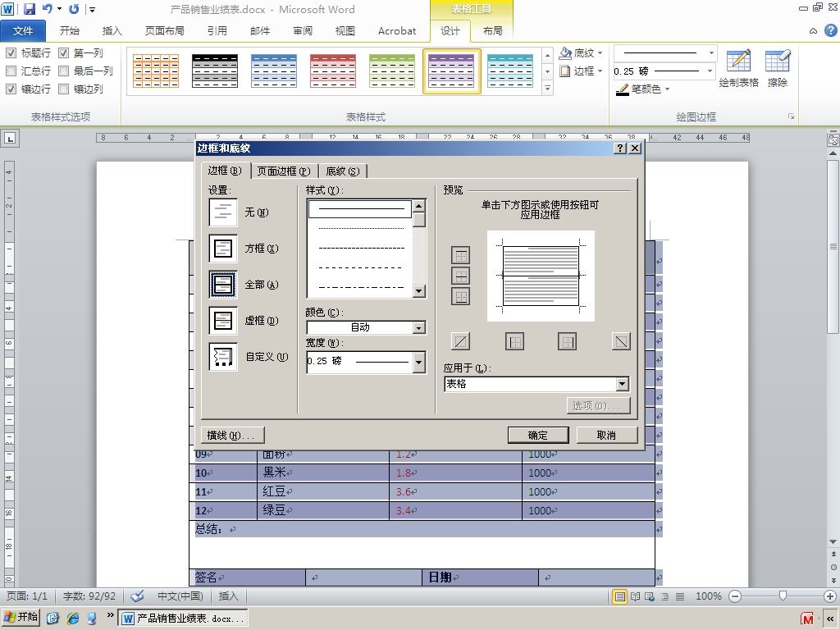The width and height of the screenshot is (840, 630).
Task: Toggle the 镶边列 checkbox
Action: coord(64,89)
